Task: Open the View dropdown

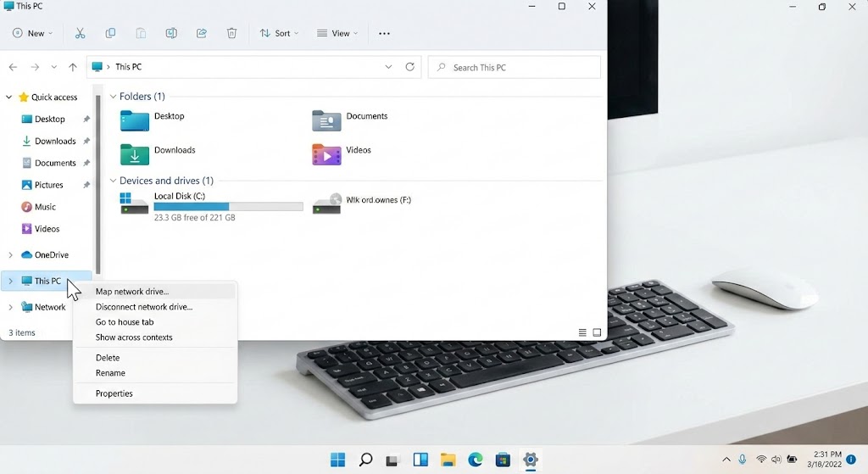Action: 337,33
